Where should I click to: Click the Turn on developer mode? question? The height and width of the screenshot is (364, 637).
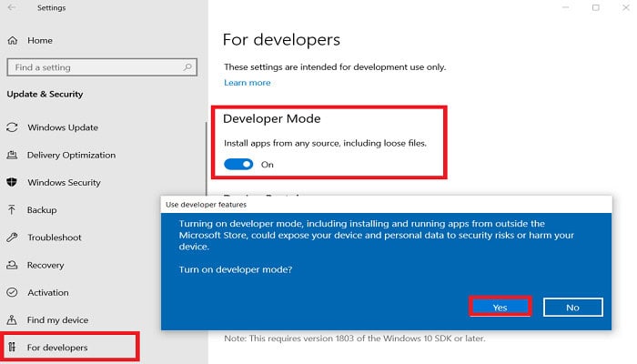pos(236,269)
